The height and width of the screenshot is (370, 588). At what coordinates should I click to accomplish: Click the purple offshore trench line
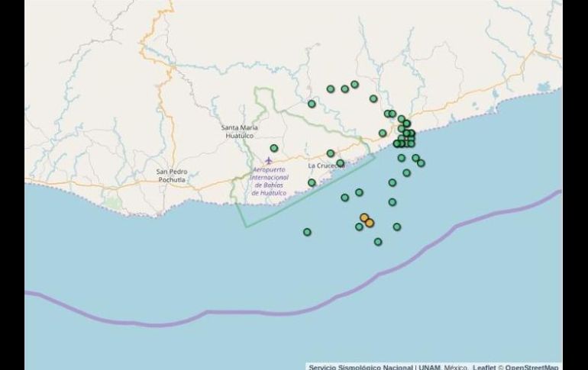229,312
